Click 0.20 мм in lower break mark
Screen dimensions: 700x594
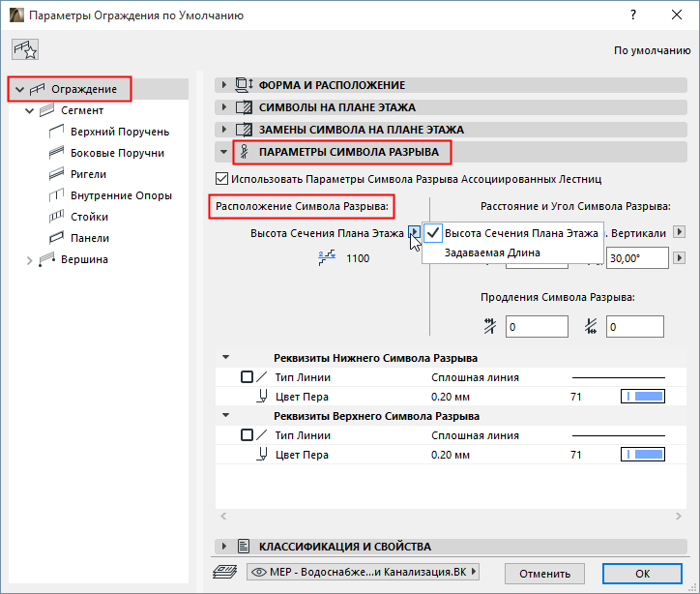450,397
